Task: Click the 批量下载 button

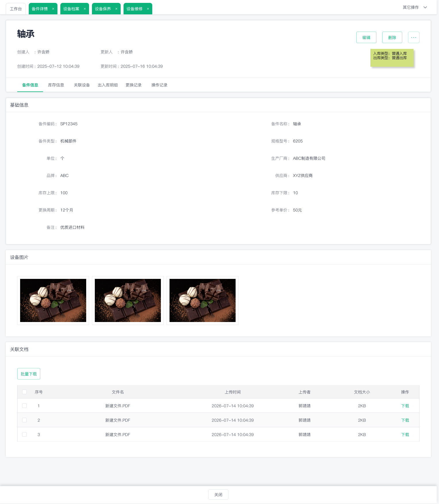Action: (29, 374)
